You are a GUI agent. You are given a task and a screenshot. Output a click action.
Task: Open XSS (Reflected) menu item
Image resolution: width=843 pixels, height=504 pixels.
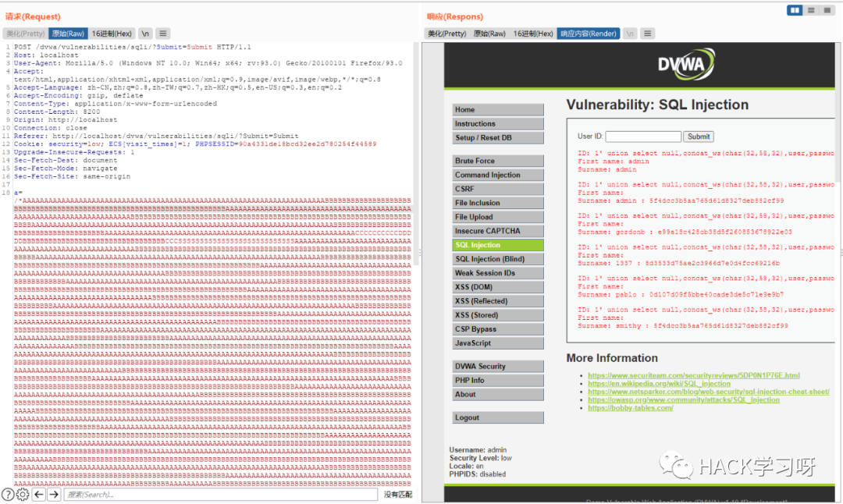(x=498, y=301)
